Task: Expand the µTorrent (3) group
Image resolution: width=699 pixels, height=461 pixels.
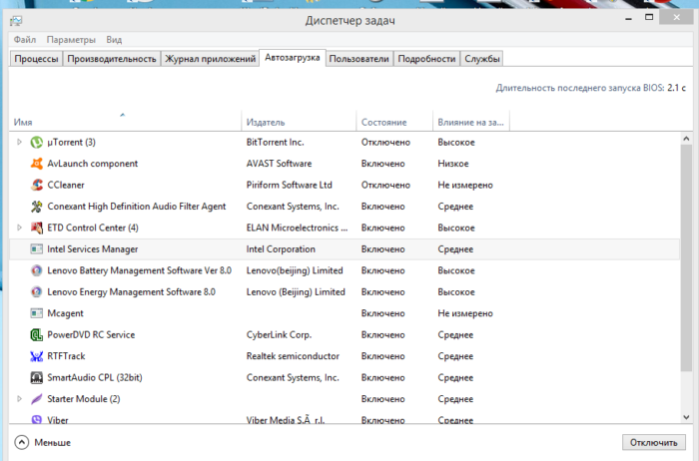Action: tap(19, 142)
